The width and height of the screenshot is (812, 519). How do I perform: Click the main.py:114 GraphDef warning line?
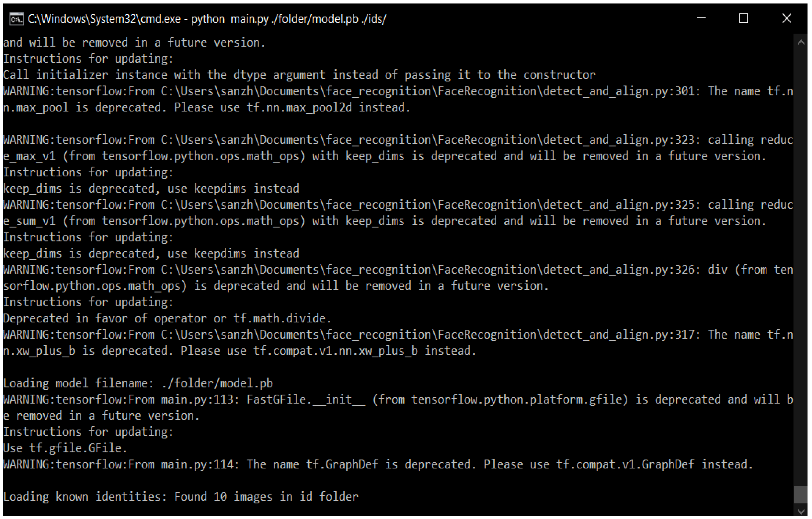(378, 464)
